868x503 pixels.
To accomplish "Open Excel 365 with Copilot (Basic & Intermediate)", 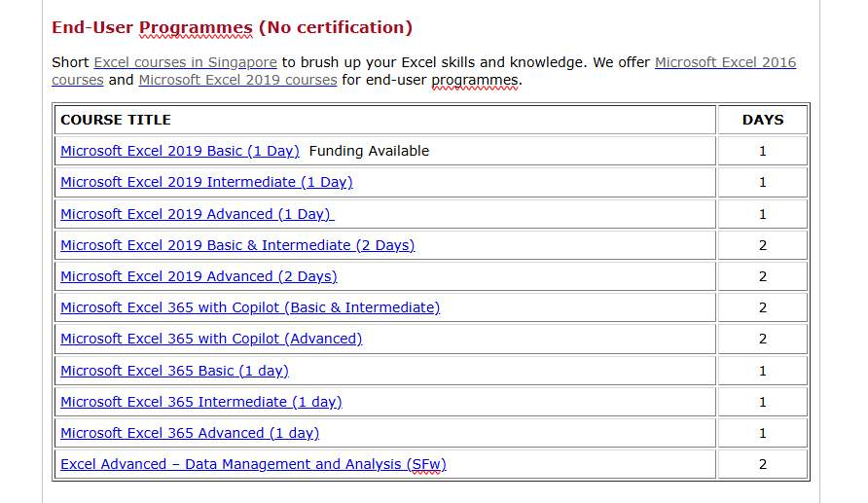I will tap(250, 307).
